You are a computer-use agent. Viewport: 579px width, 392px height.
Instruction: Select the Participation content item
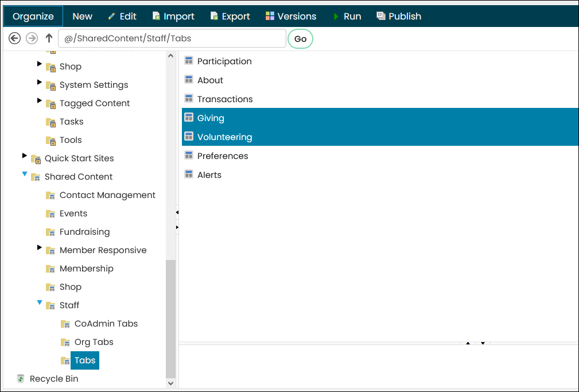point(224,61)
